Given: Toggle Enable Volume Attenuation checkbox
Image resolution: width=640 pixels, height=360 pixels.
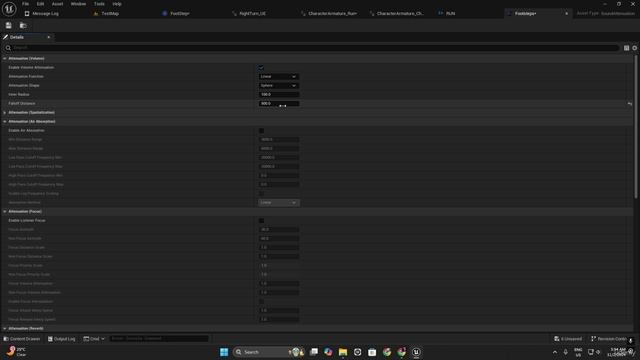Looking at the screenshot, I should click(x=261, y=68).
